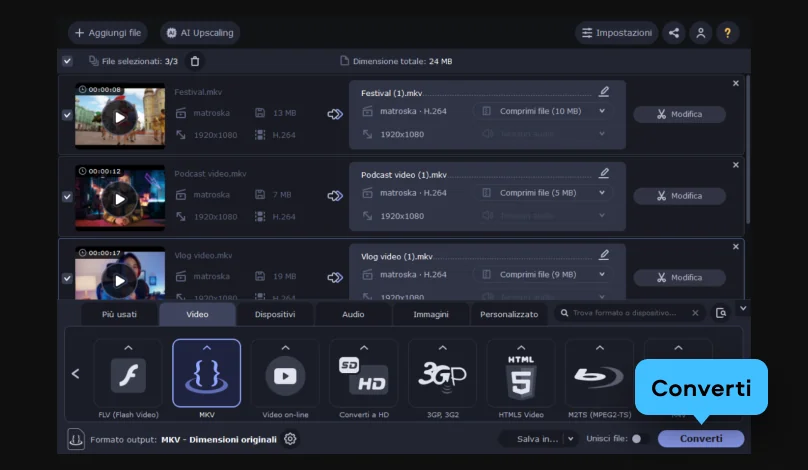
Task: Expand Comprimi file (10 MB) dropdown
Action: [602, 111]
